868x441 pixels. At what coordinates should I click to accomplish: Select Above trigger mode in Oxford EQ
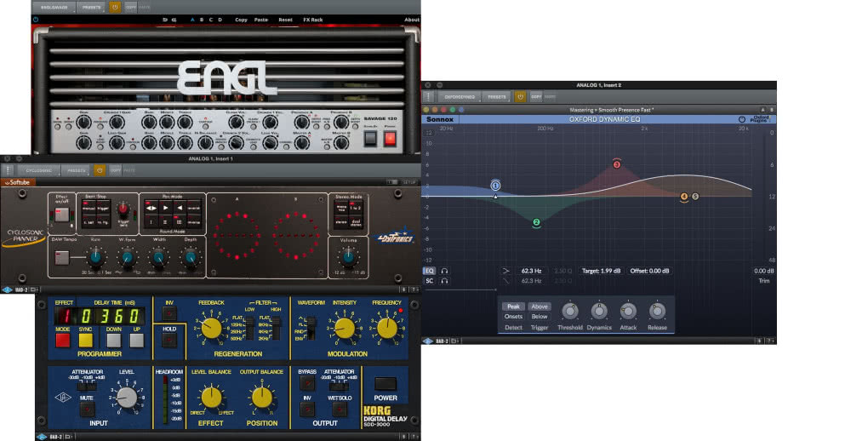pos(540,306)
